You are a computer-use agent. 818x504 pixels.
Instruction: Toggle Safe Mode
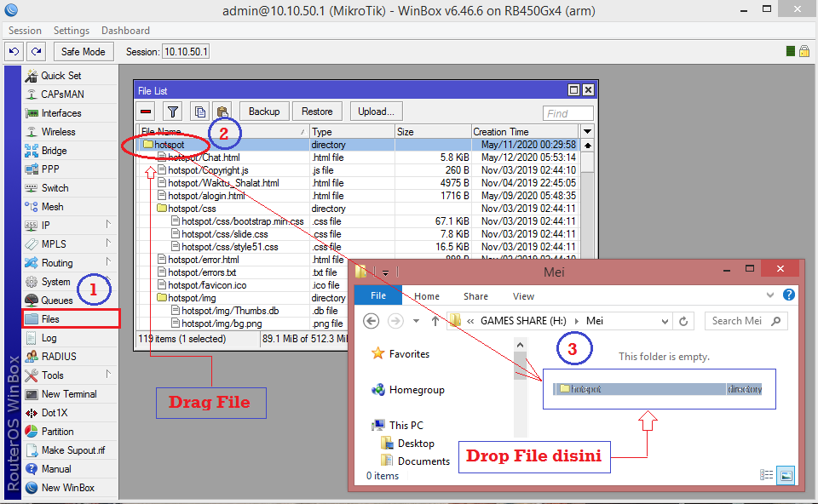pyautogui.click(x=84, y=52)
